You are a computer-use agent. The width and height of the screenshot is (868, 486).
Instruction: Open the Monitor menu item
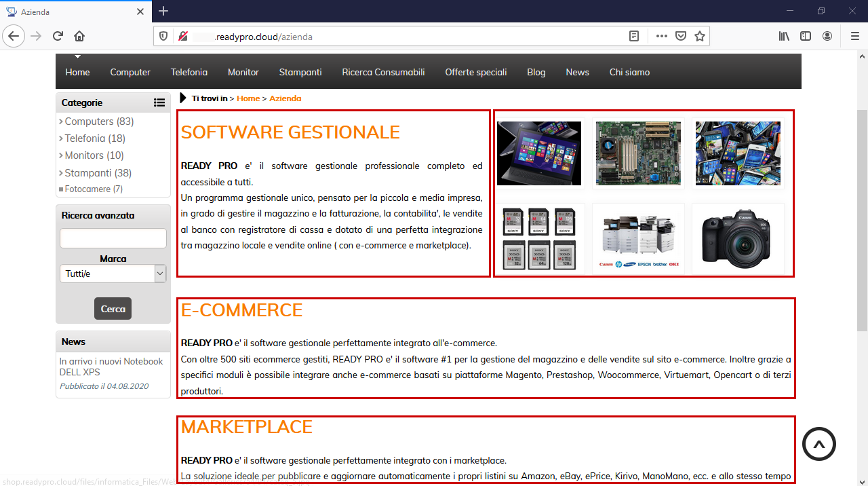coord(243,72)
